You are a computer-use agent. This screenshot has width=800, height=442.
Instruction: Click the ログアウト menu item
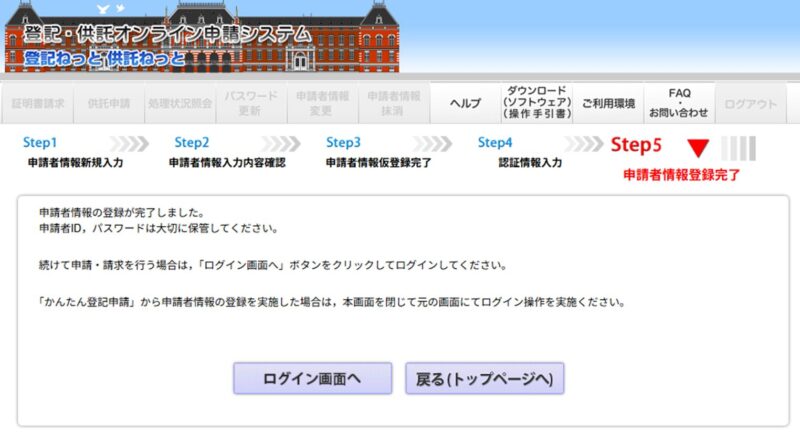pos(749,104)
